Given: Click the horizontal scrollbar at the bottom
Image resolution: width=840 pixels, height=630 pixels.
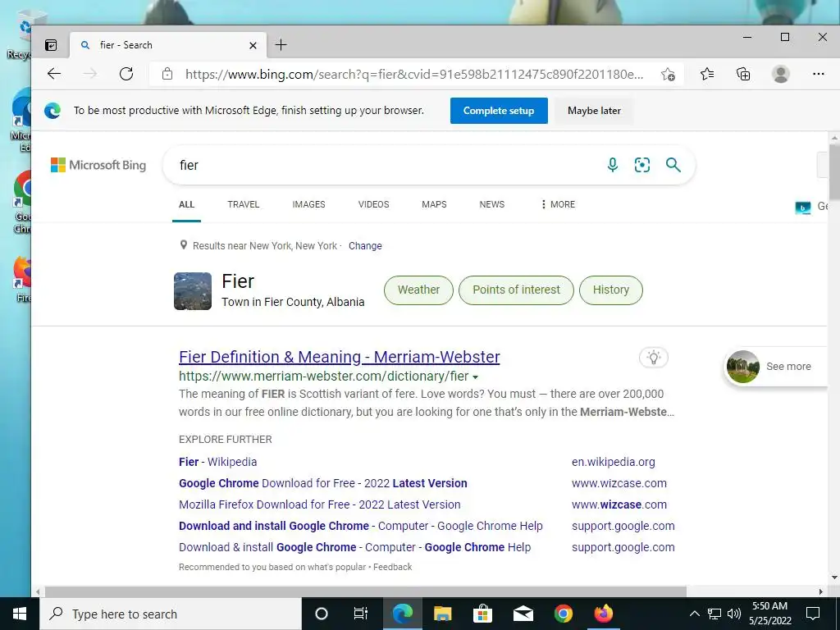Looking at the screenshot, I should (365, 592).
